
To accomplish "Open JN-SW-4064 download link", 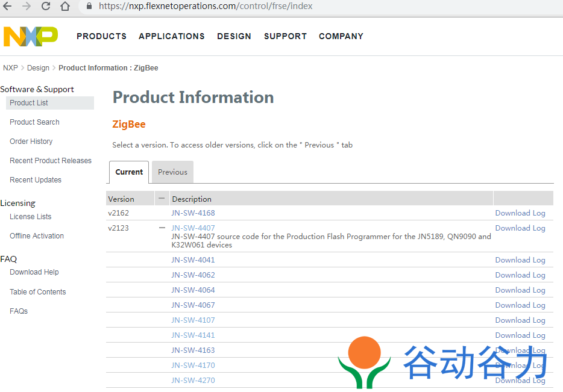I will [193, 290].
